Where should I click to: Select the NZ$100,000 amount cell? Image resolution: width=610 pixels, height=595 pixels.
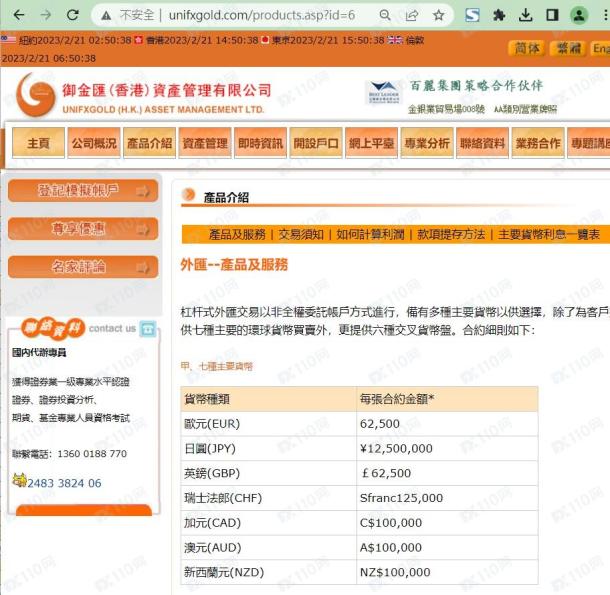[447, 572]
